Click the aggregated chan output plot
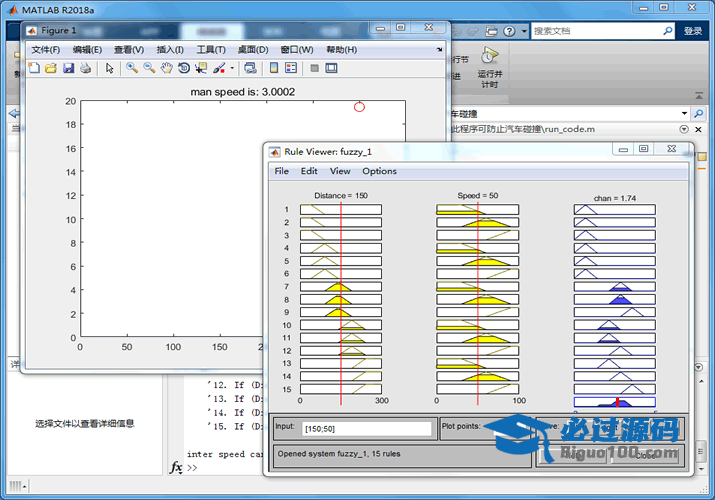The image size is (715, 500). (x=615, y=402)
